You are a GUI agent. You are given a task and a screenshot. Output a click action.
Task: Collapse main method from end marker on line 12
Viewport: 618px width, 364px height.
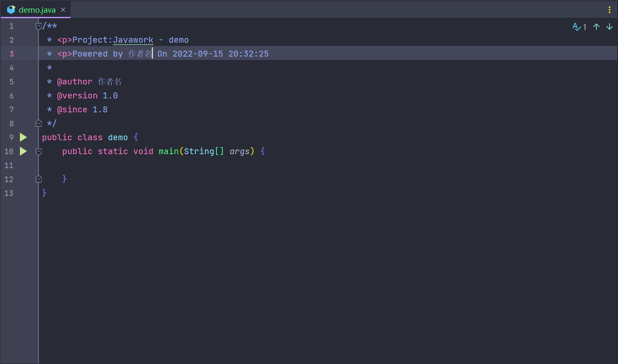coord(38,179)
